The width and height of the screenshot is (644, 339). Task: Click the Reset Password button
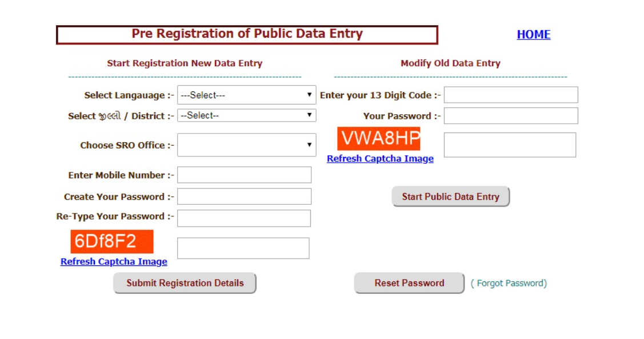point(409,282)
